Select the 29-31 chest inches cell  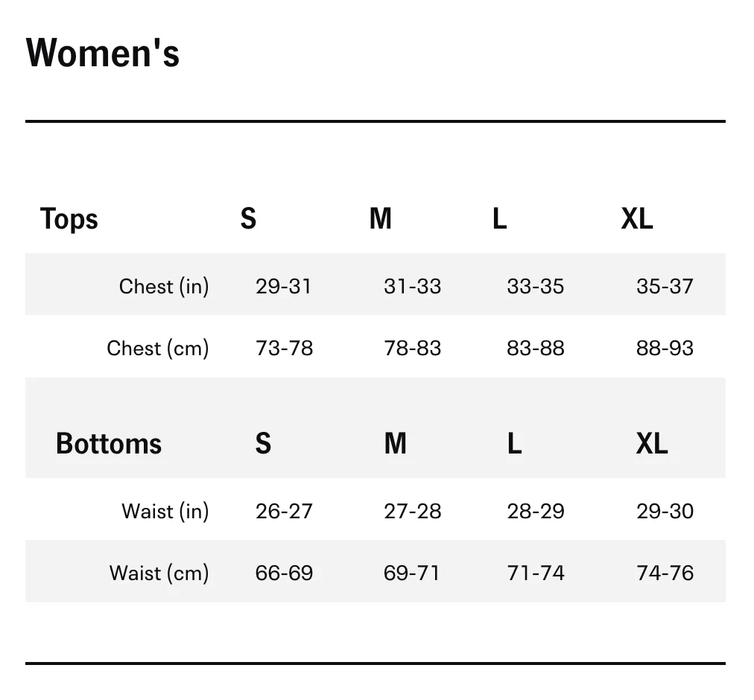tap(283, 286)
